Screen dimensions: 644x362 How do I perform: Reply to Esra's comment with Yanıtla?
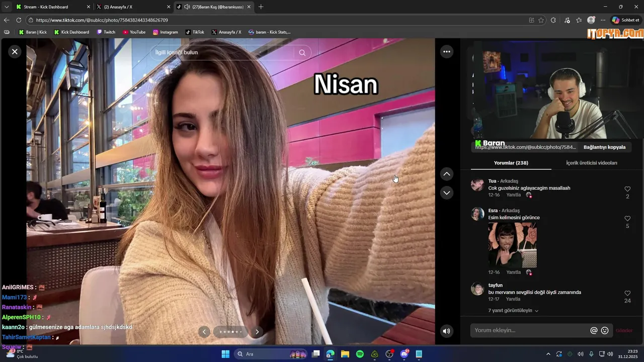coord(513,272)
